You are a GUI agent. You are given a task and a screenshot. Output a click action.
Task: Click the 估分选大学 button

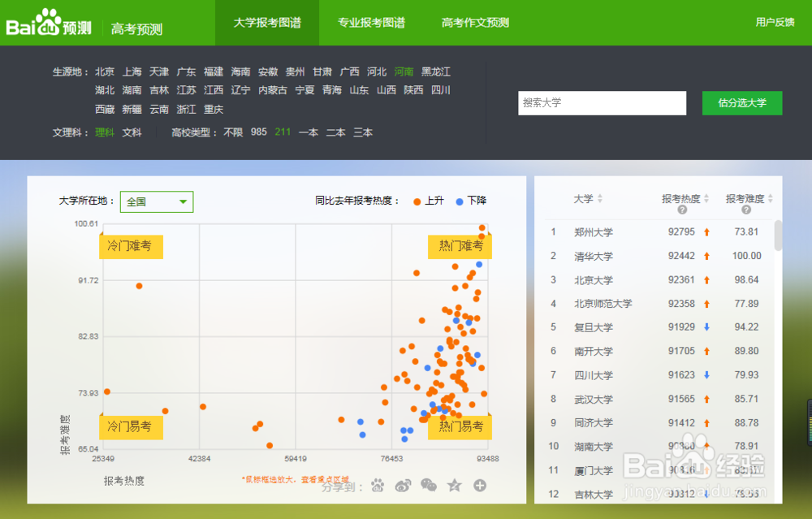pos(741,103)
